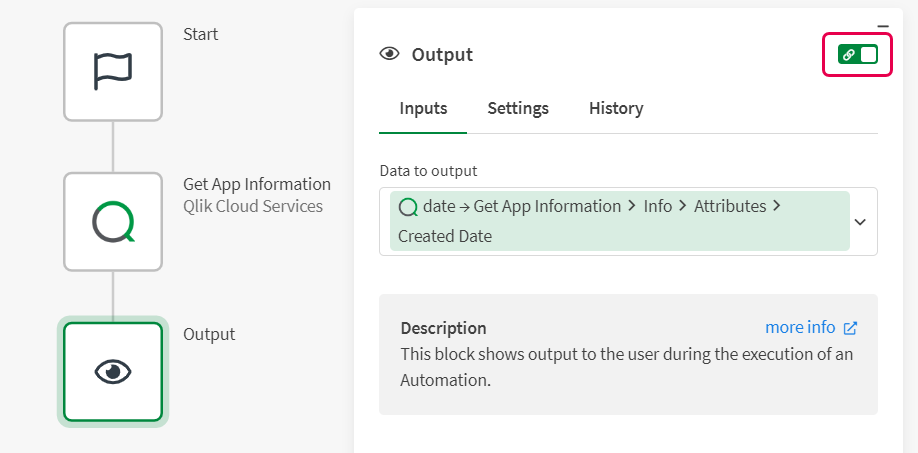
Task: Select the Output block eye icon
Action: point(113,372)
